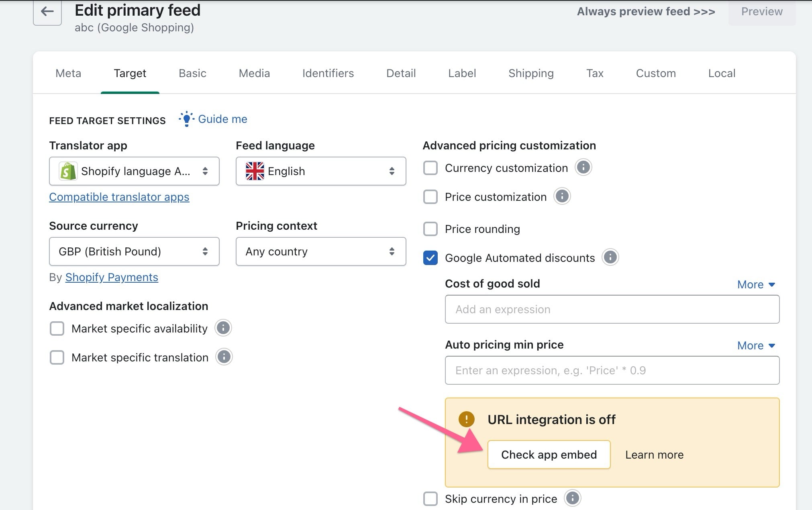812x510 pixels.
Task: Open info icon for Price customization
Action: (x=562, y=196)
